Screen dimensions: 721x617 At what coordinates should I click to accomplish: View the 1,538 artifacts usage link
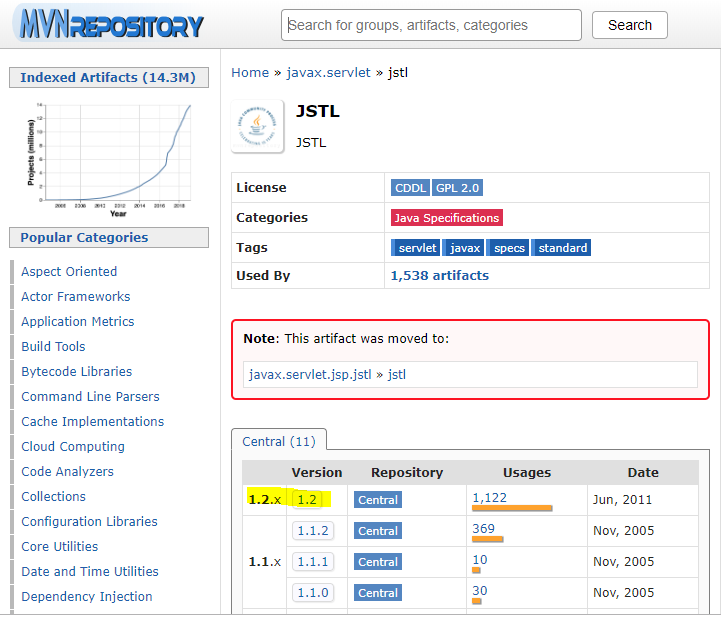click(440, 275)
